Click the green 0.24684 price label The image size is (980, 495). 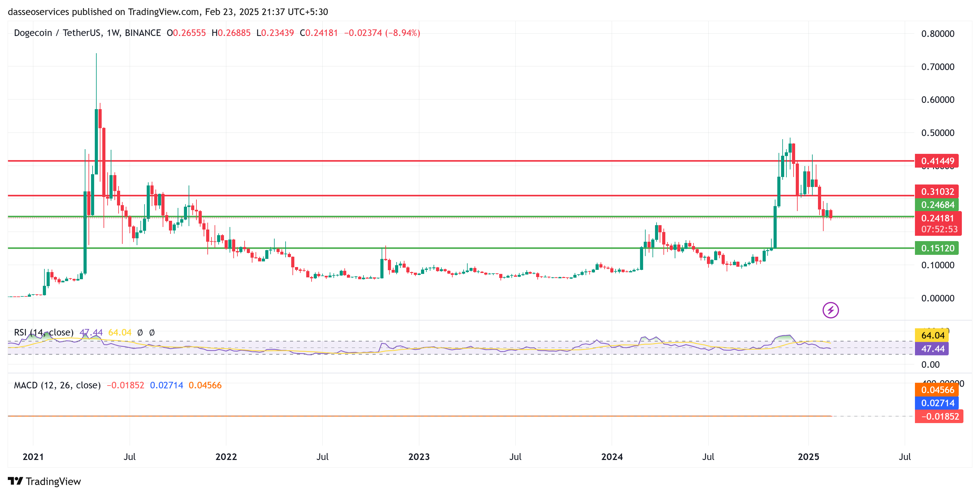coord(937,205)
